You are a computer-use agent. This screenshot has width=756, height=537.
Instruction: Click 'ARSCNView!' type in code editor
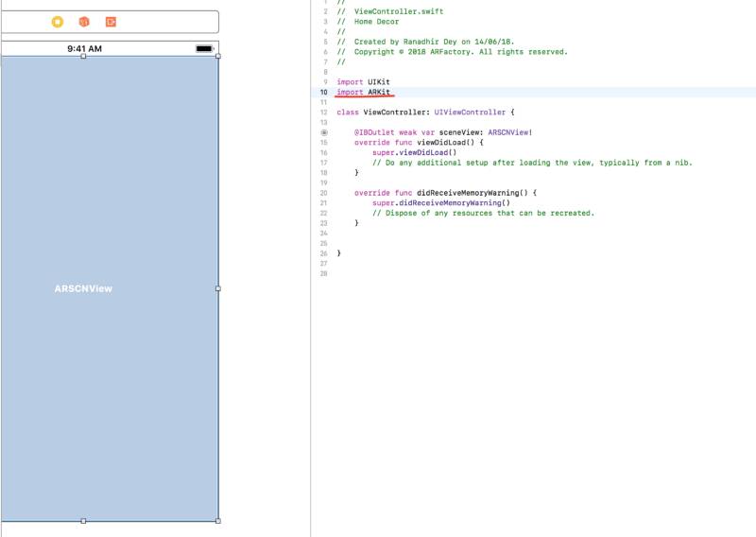coord(510,132)
